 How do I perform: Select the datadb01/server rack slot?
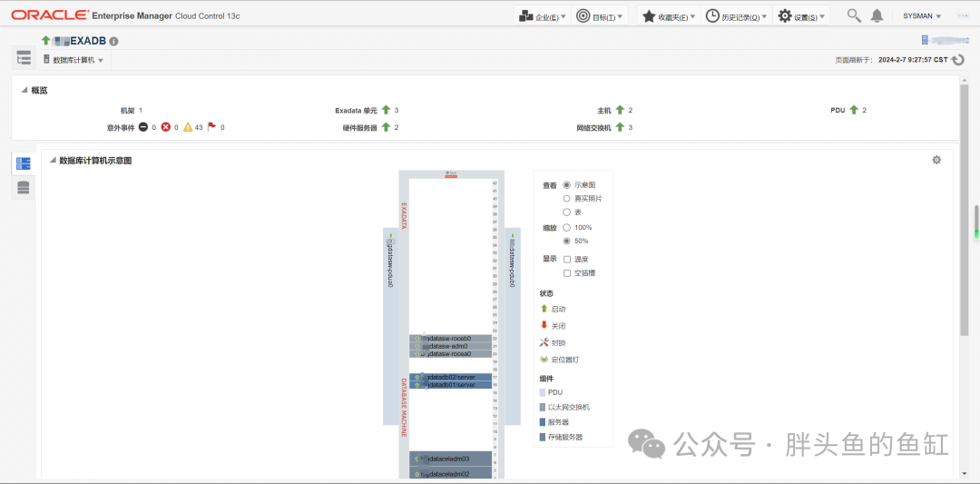coord(450,385)
